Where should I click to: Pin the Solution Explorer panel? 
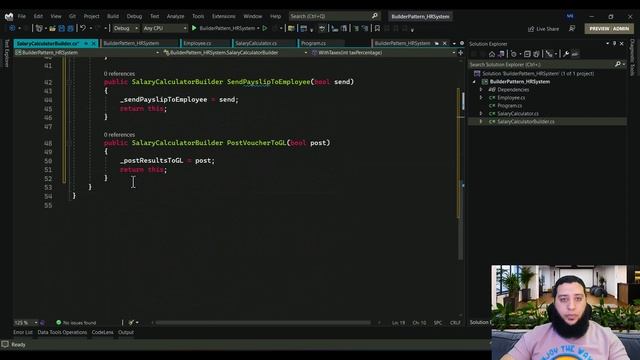click(614, 43)
